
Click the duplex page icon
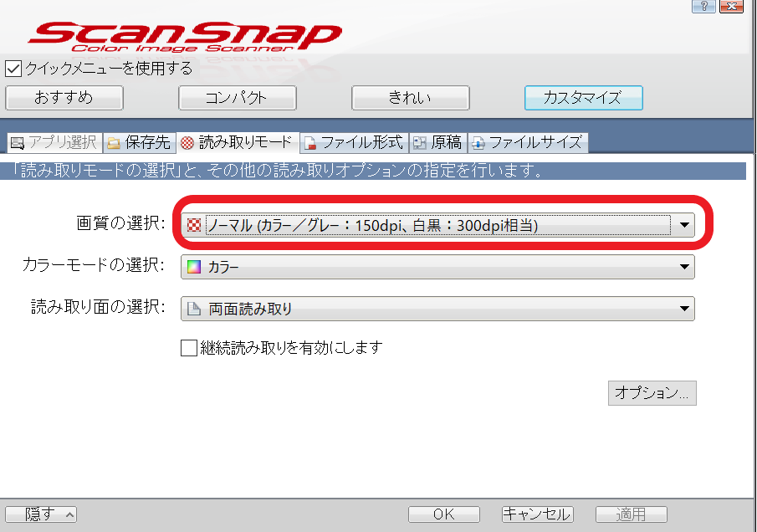click(x=193, y=309)
